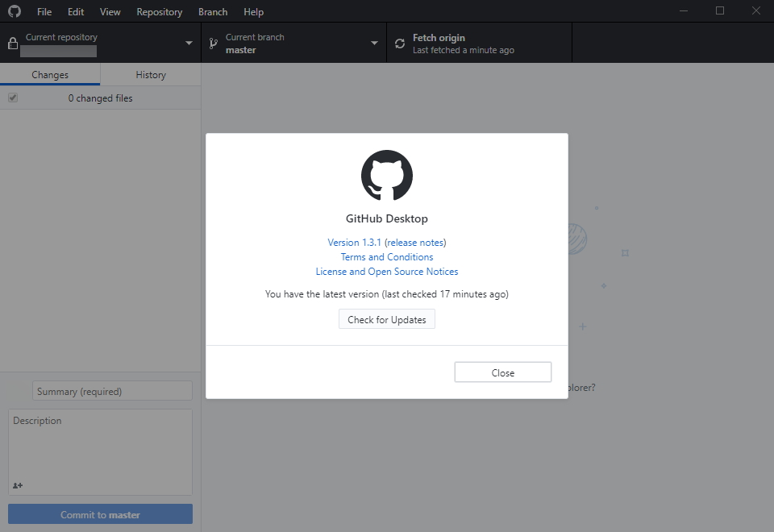Click Check for Updates
Viewport: 774px width, 532px height.
click(387, 318)
